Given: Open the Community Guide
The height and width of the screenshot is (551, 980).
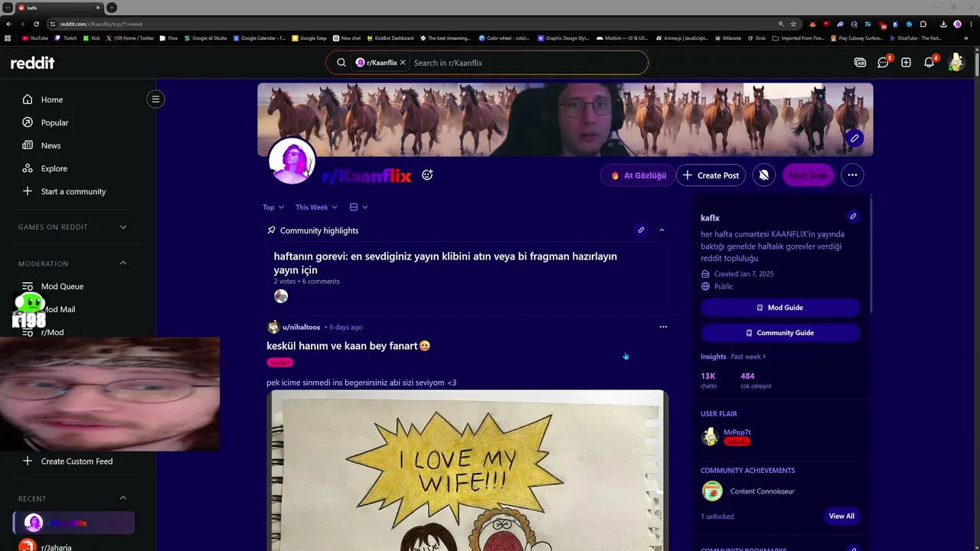Looking at the screenshot, I should (x=780, y=333).
